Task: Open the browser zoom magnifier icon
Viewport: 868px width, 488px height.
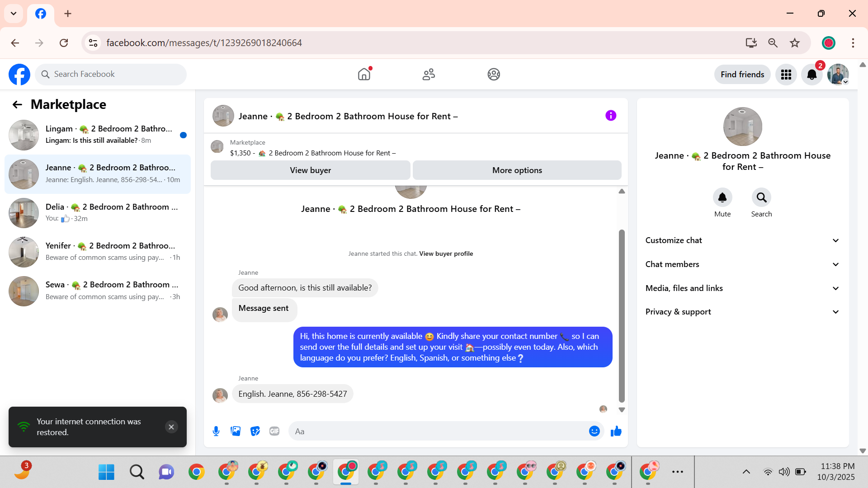Action: [x=773, y=43]
